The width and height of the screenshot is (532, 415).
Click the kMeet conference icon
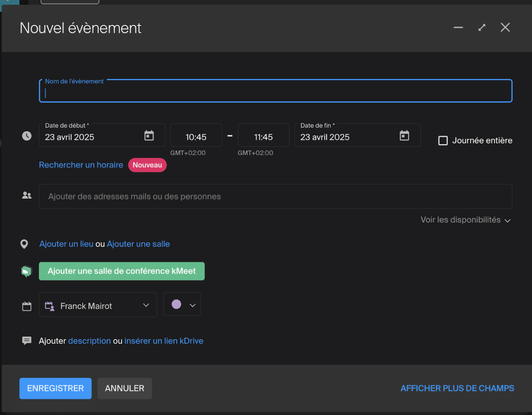click(27, 271)
